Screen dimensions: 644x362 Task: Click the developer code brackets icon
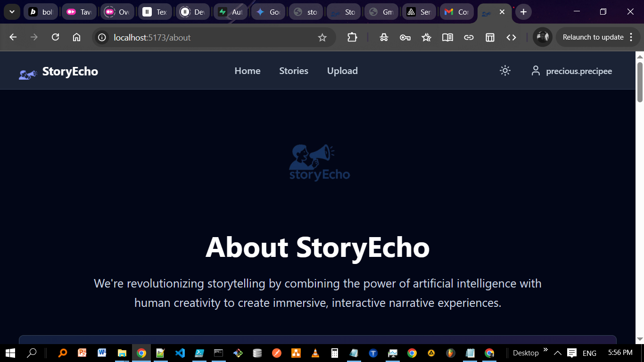click(511, 37)
